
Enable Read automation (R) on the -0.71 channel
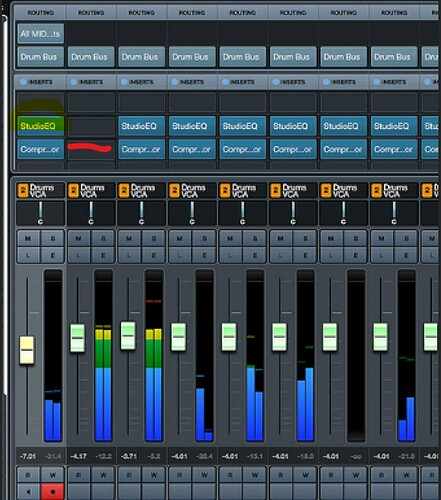pos(130,475)
